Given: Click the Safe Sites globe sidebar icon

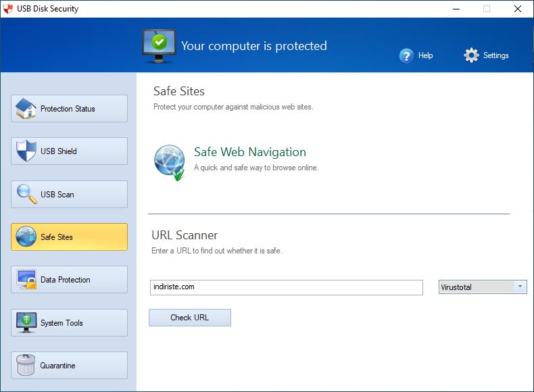Looking at the screenshot, I should [26, 237].
